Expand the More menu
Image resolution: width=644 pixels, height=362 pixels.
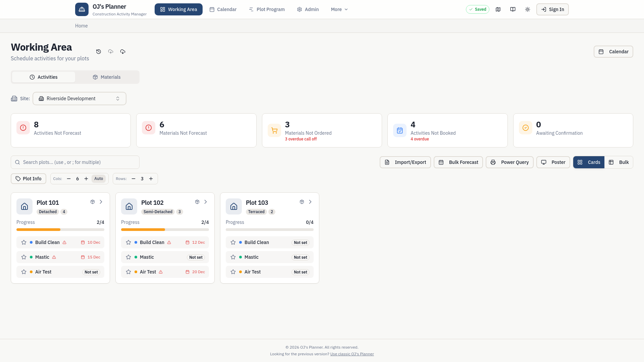(x=339, y=9)
